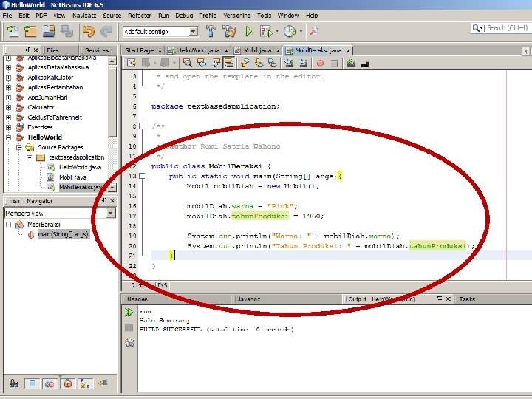The height and width of the screenshot is (399, 532).
Task: Click Projects panel scroll down arrow
Action: (x=112, y=188)
